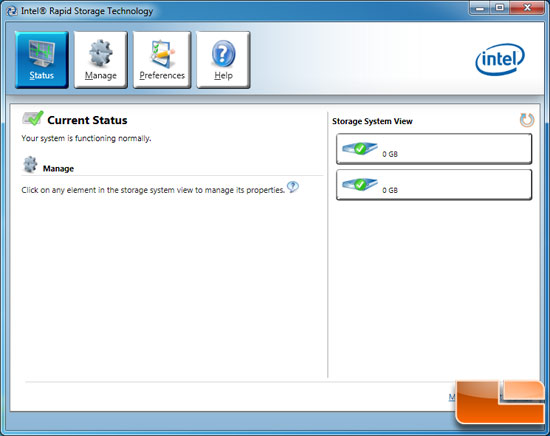Viewport: 550px width, 436px height.
Task: Click the "Storage System View" heading
Action: point(372,121)
